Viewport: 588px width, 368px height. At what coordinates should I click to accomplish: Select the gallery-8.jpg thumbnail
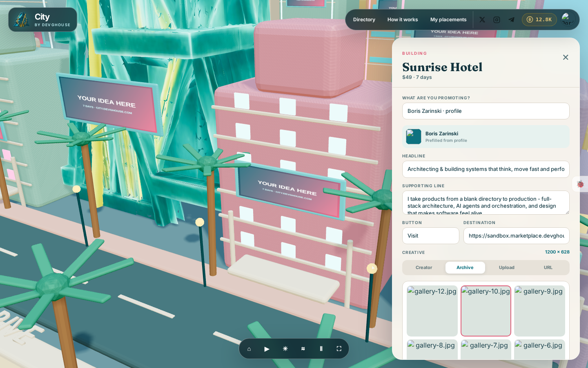(x=432, y=350)
